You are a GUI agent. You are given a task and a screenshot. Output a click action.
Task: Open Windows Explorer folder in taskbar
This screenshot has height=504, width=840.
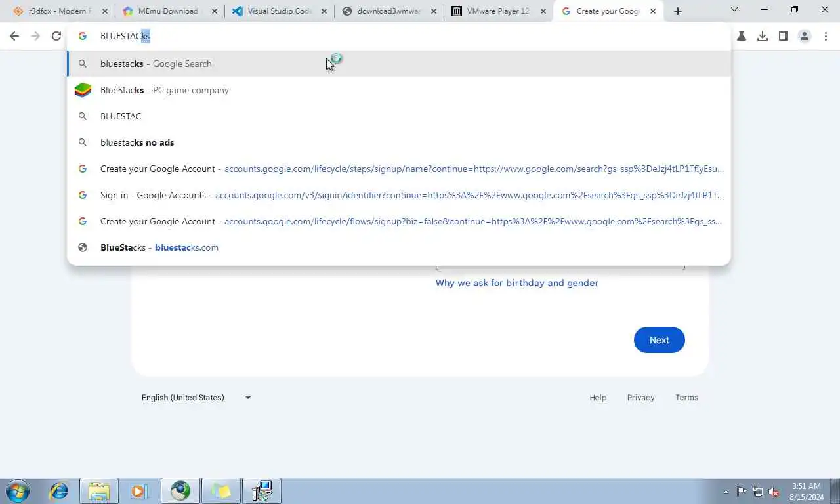click(x=99, y=491)
